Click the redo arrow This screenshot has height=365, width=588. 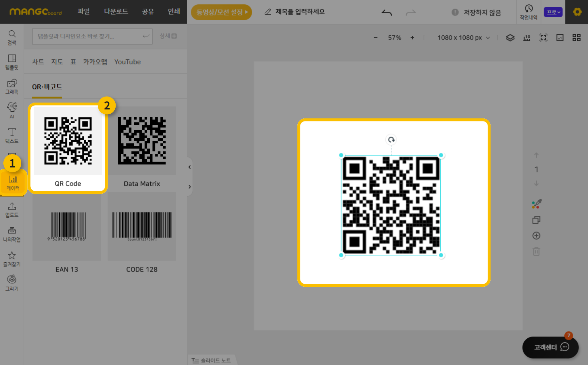click(411, 12)
